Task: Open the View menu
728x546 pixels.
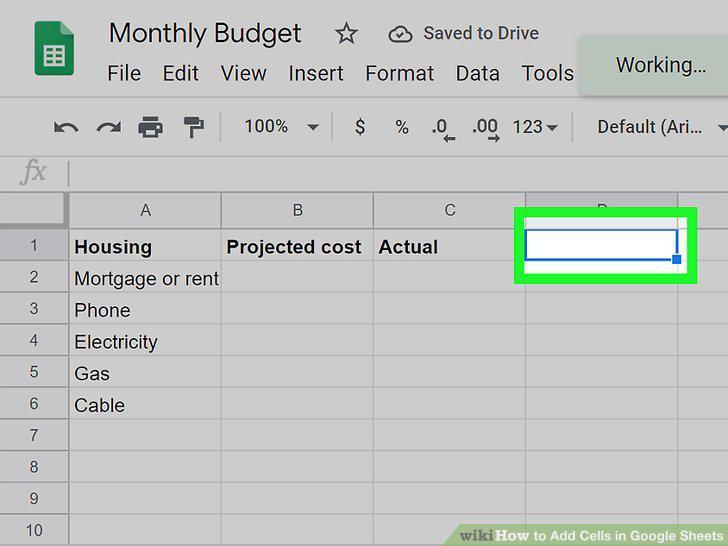Action: [244, 73]
